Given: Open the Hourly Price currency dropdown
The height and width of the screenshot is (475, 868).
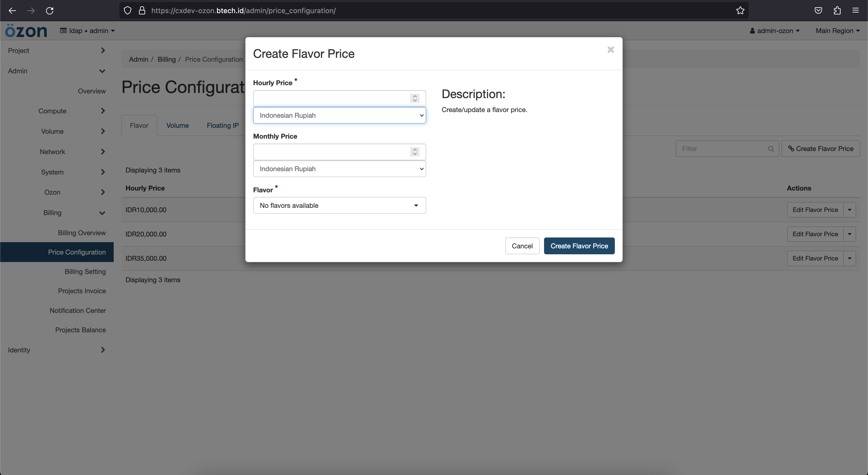Looking at the screenshot, I should pos(339,115).
